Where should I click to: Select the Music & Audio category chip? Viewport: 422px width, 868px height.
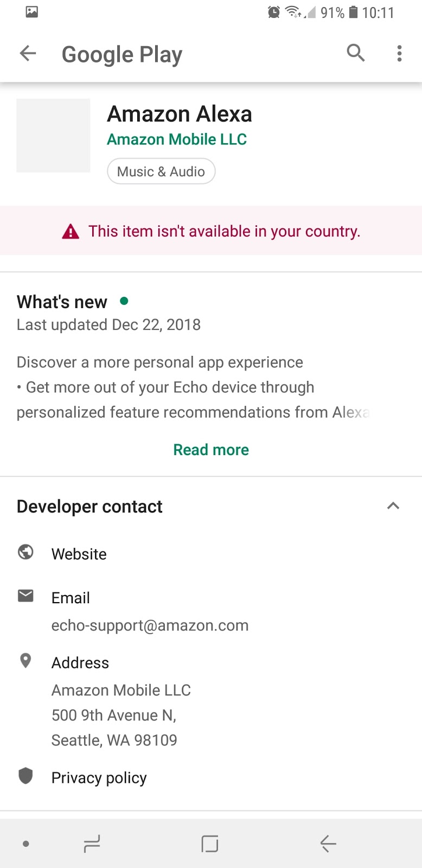[x=161, y=171]
